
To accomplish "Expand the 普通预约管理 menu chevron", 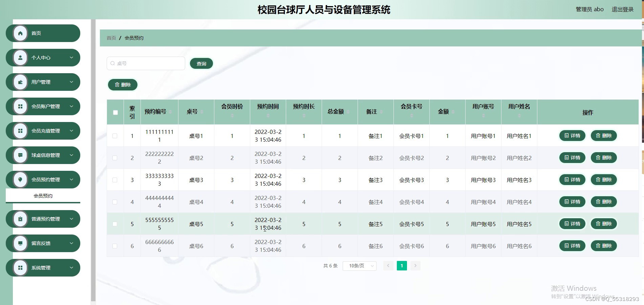I will point(71,219).
